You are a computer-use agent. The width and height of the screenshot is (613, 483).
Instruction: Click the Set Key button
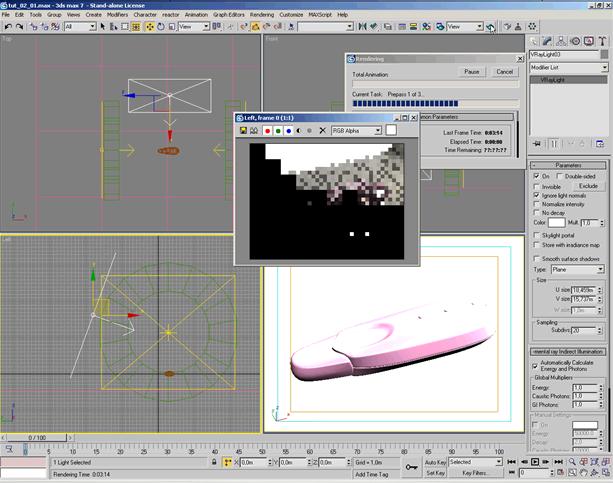[x=435, y=473]
